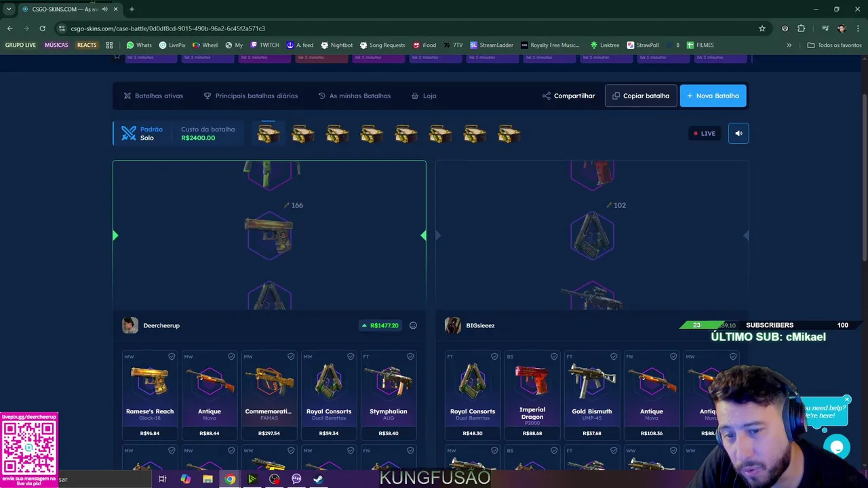Open the GRUPO LIVE bookmark folder

pos(20,45)
